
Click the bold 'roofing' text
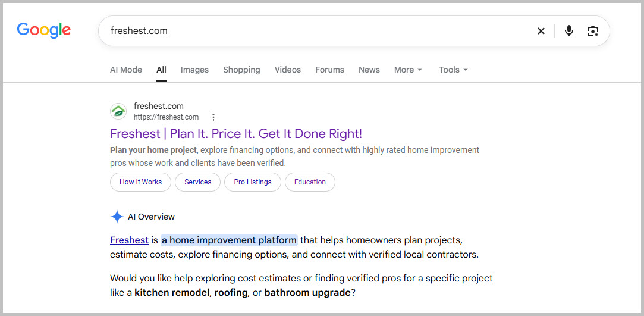(x=231, y=293)
